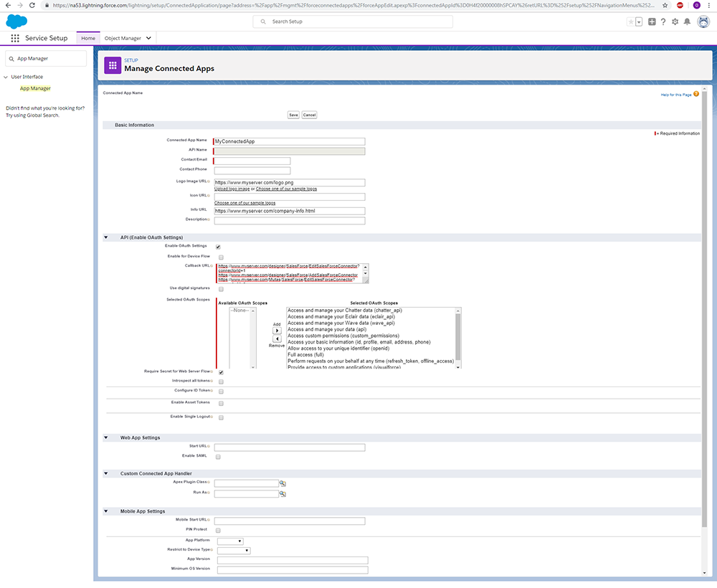Open the Run As lookup icon
Screen dimensions: 717x588
[x=282, y=494]
